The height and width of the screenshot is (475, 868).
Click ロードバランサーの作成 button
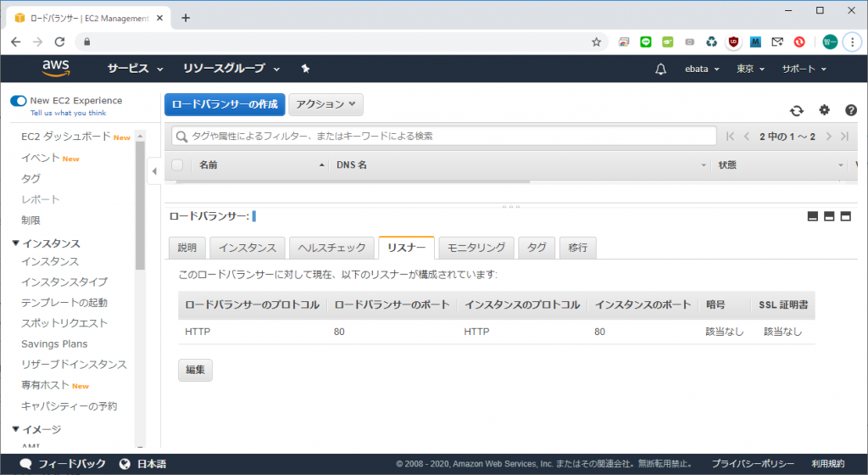tap(224, 104)
